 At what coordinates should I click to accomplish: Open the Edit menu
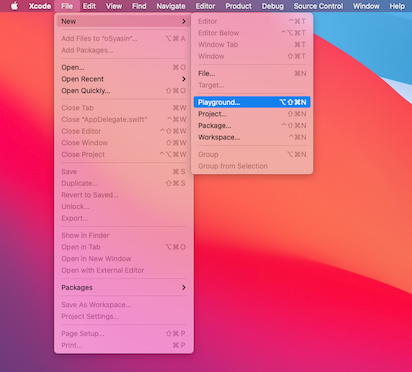coord(89,6)
